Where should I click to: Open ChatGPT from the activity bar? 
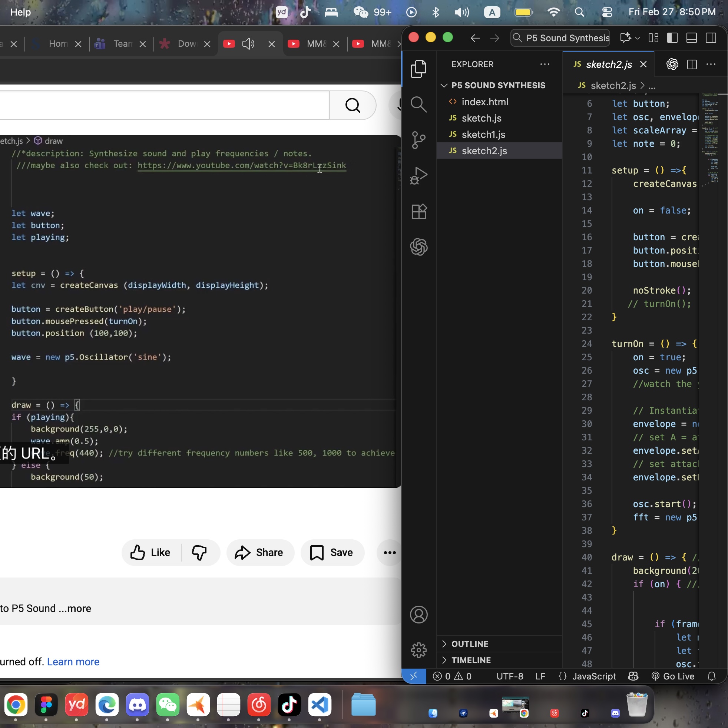pos(418,247)
